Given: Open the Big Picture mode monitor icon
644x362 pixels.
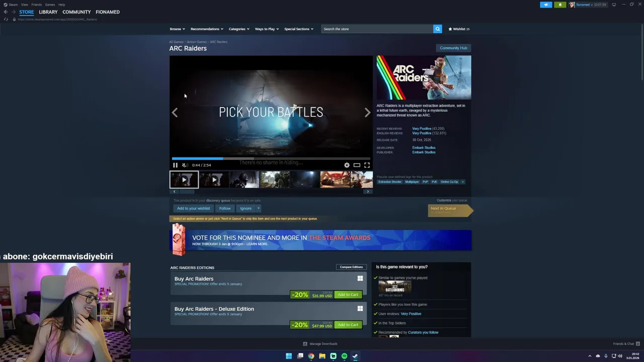Looking at the screenshot, I should pos(614,5).
